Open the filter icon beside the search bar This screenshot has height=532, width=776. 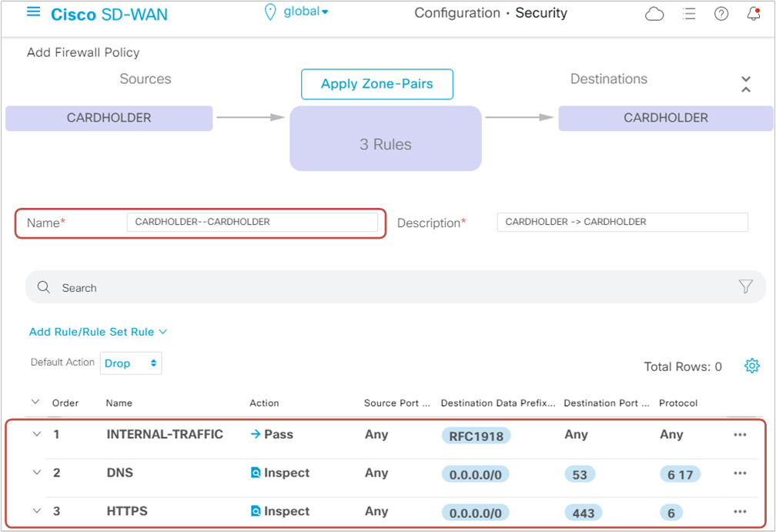(745, 286)
